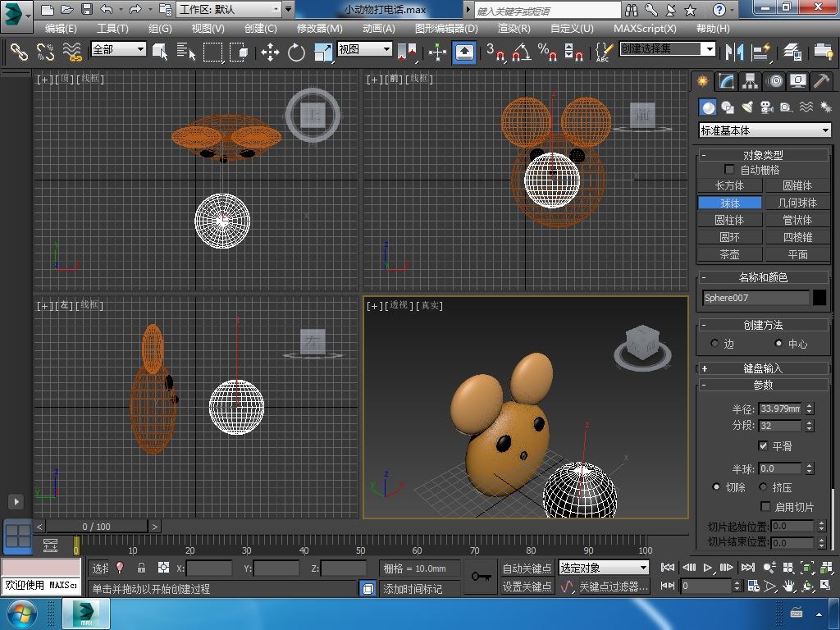The width and height of the screenshot is (840, 630).
Task: Collapse the 对象类型 rollout
Action: coord(763,155)
